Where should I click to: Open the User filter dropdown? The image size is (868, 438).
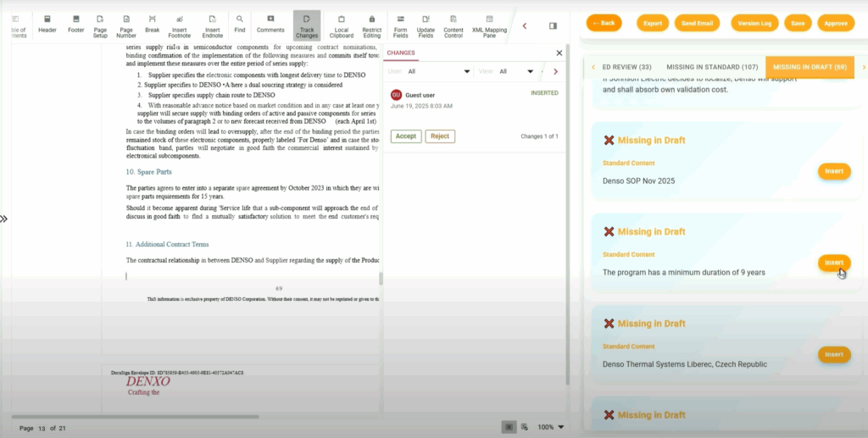coord(437,72)
